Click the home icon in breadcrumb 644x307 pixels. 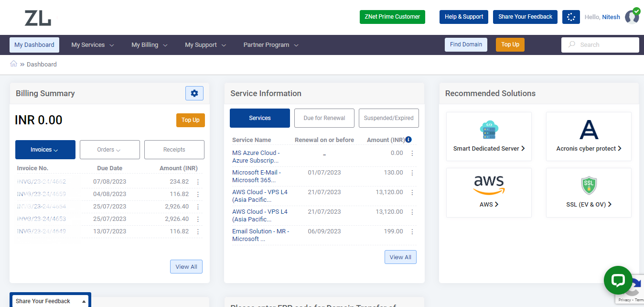coord(14,64)
